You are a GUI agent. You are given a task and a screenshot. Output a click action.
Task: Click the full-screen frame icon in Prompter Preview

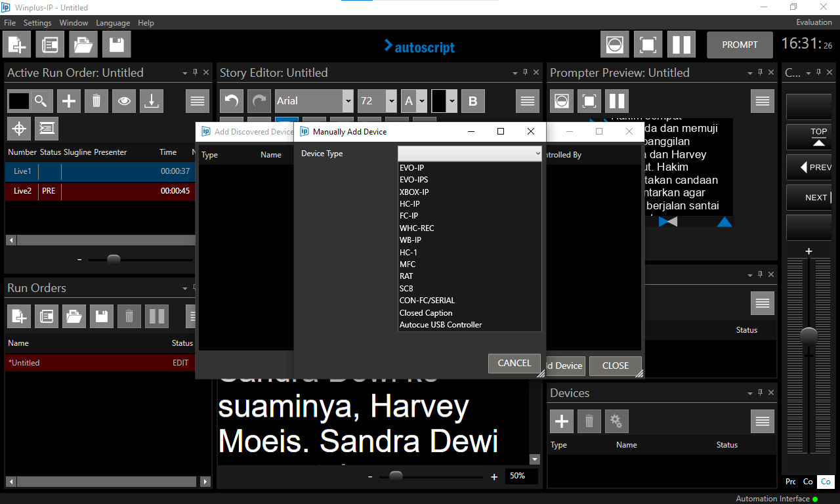[x=589, y=101]
